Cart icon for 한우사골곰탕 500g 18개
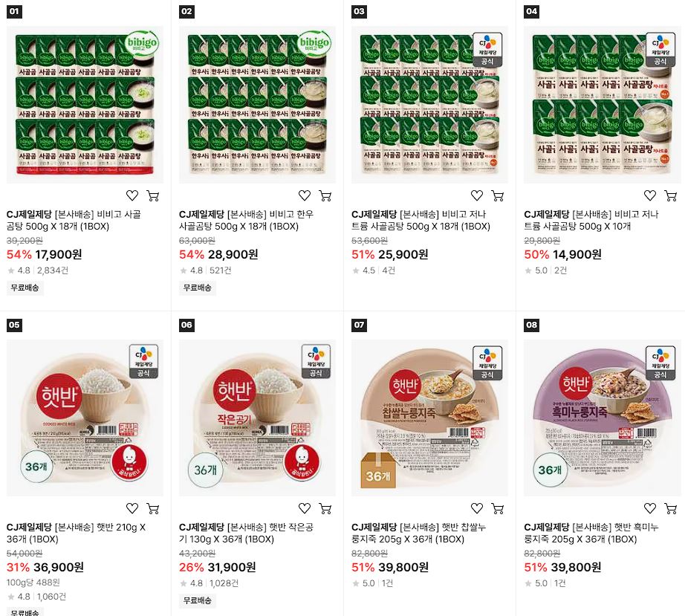Image resolution: width=685 pixels, height=616 pixels. point(325,195)
